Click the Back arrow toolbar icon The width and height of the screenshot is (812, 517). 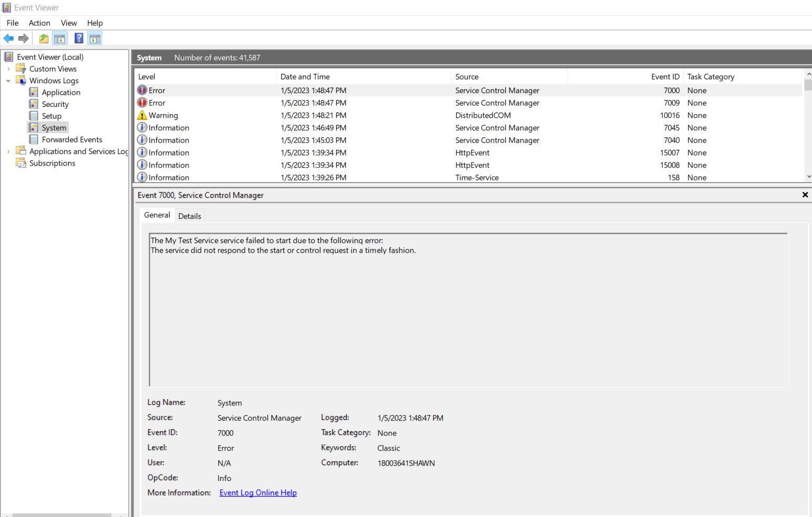pyautogui.click(x=8, y=38)
